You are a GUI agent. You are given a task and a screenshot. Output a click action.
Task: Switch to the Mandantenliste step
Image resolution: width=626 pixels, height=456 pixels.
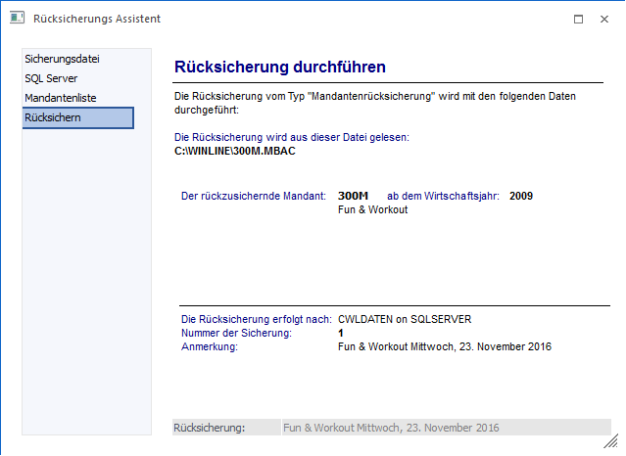pos(60,98)
